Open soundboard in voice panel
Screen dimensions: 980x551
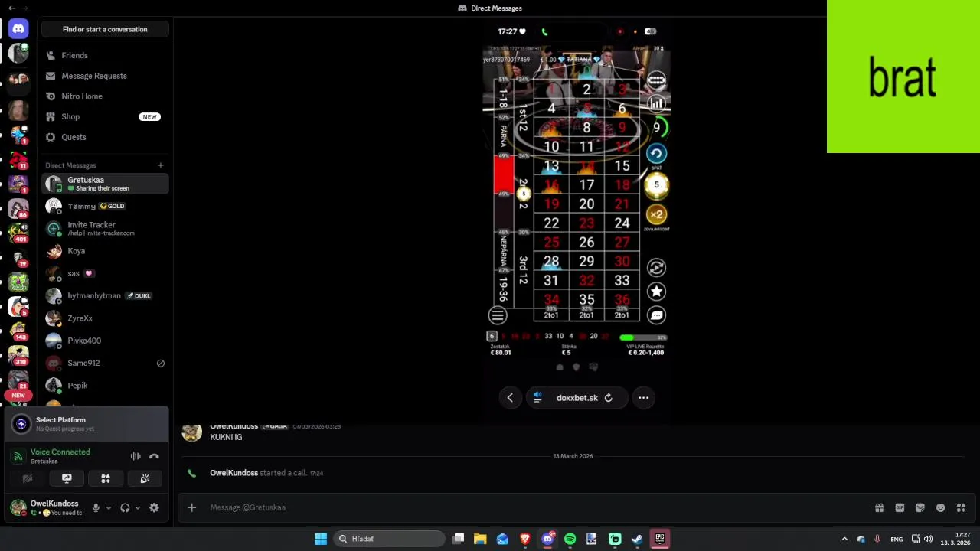[145, 478]
